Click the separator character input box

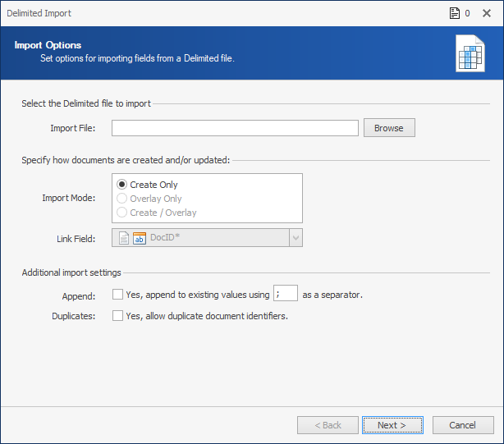(x=286, y=293)
